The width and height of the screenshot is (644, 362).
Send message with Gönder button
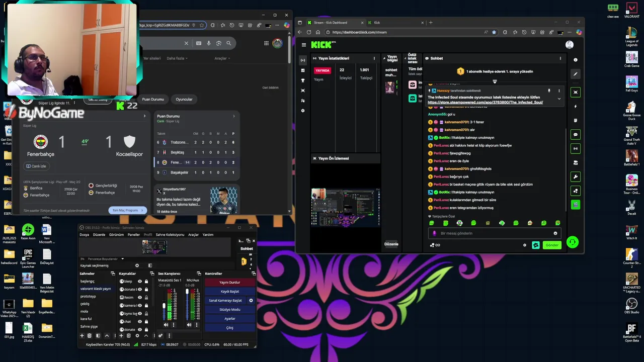(552, 245)
